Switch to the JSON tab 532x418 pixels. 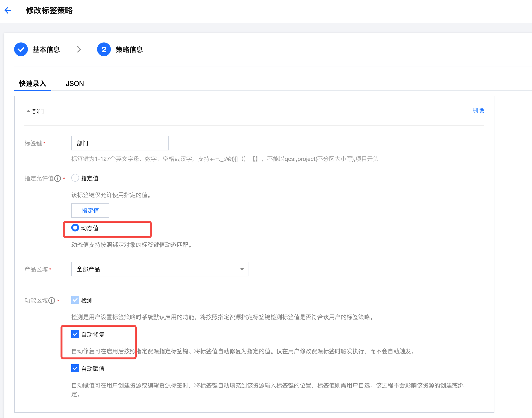(x=75, y=84)
